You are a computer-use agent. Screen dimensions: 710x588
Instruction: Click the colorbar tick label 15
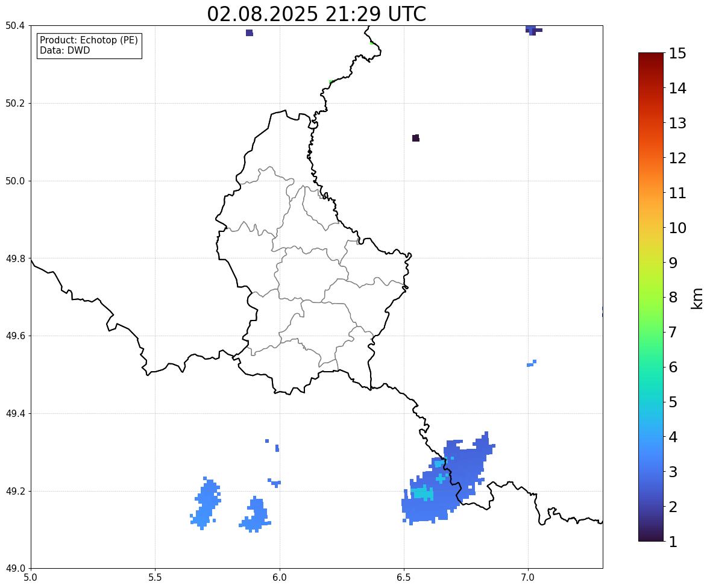pos(677,54)
